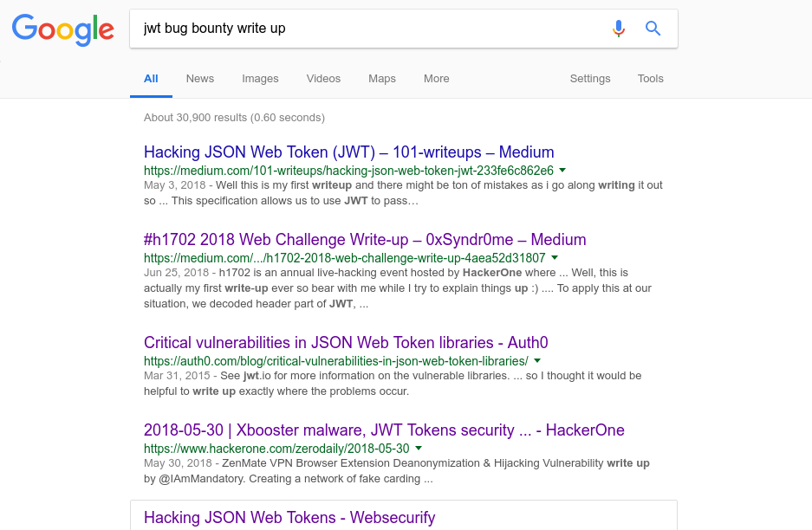Open the More search categories menu
The width and height of the screenshot is (812, 530).
[x=436, y=79]
